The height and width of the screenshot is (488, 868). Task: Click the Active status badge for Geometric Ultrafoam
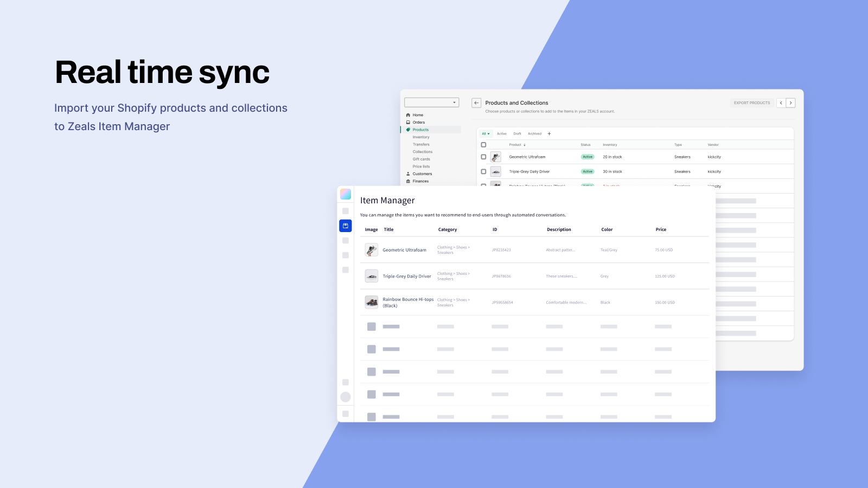[588, 157]
